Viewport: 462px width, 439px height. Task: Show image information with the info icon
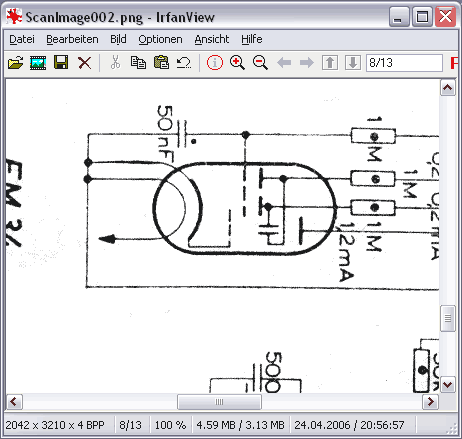(215, 63)
